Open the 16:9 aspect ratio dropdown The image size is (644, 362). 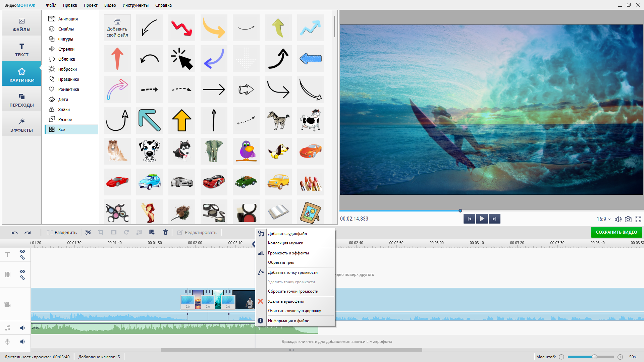tap(603, 219)
